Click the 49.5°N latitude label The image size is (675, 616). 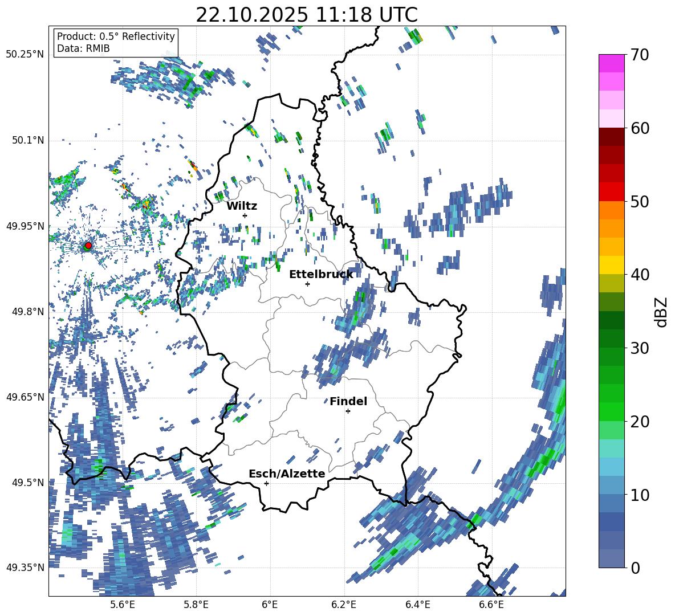28,482
